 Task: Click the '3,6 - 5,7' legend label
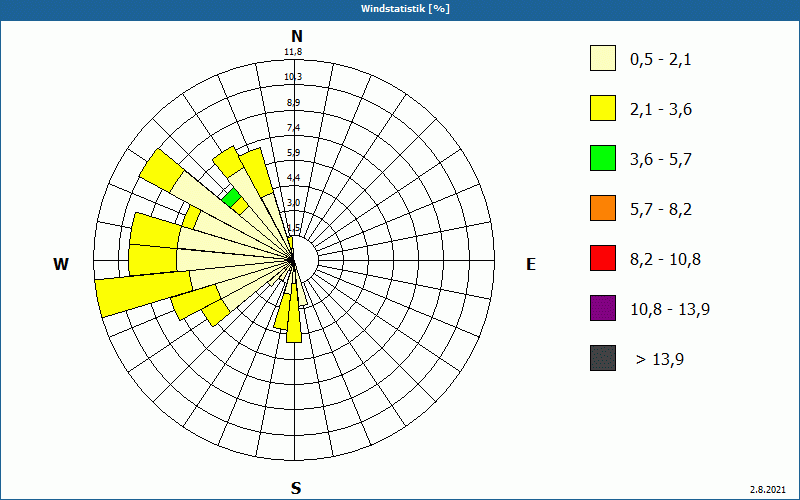pyautogui.click(x=661, y=160)
